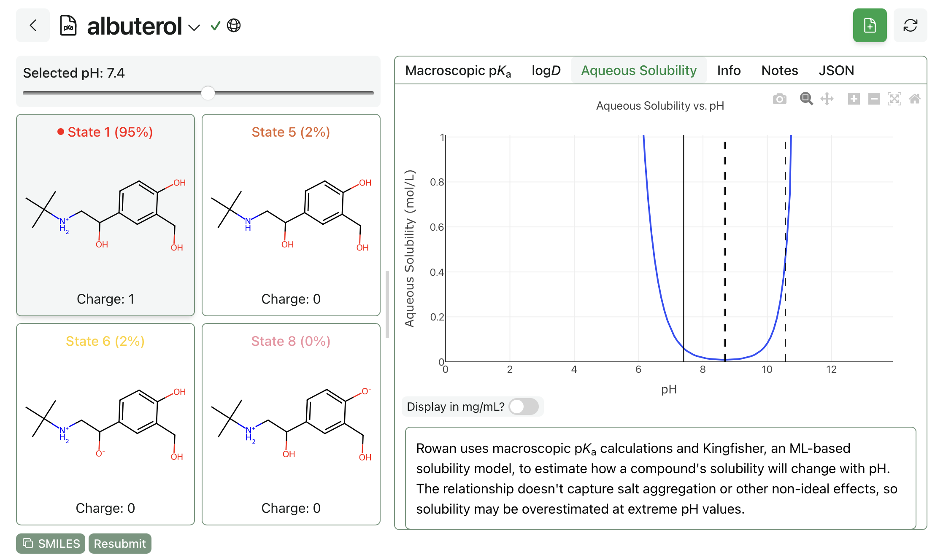The image size is (935, 560).
Task: Click the green new document button
Action: coord(870,25)
